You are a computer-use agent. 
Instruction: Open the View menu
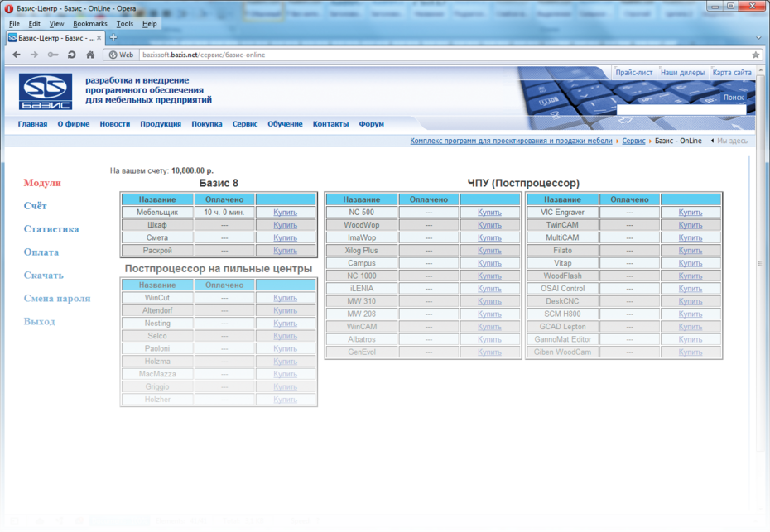(56, 23)
